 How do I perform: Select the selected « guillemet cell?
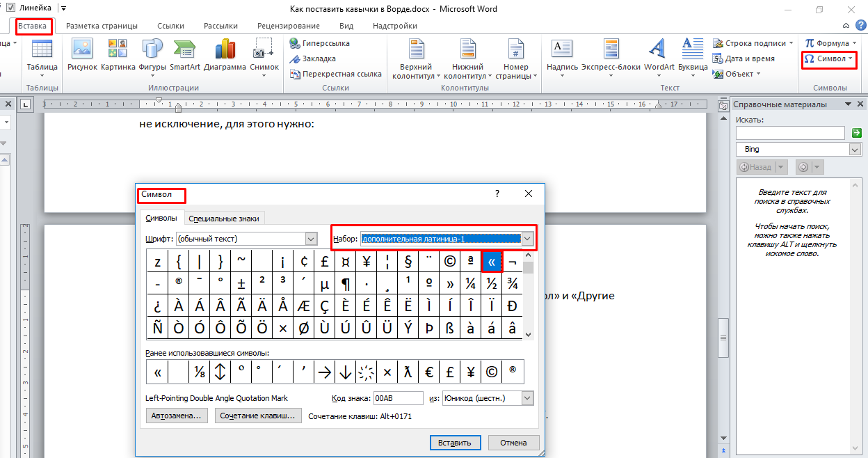coord(492,262)
